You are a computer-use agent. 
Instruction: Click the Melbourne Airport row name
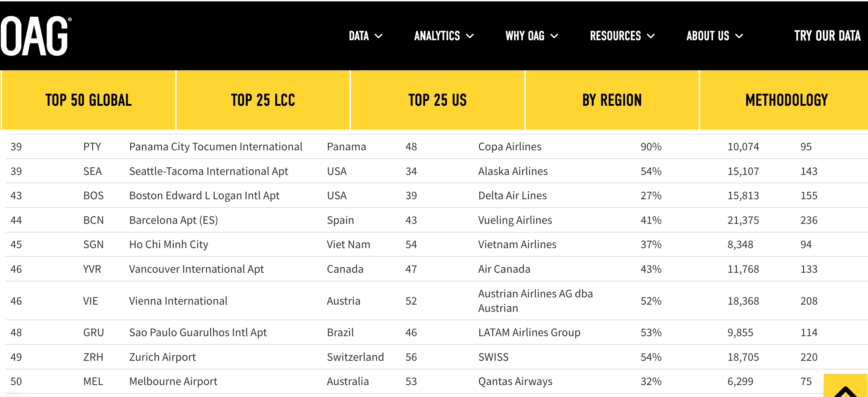173,381
